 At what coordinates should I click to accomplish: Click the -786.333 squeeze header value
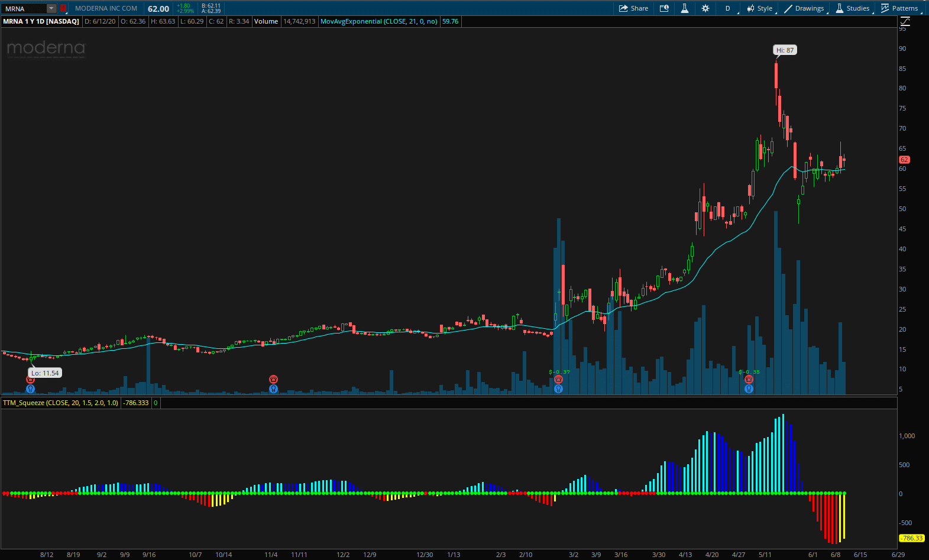[x=136, y=403]
